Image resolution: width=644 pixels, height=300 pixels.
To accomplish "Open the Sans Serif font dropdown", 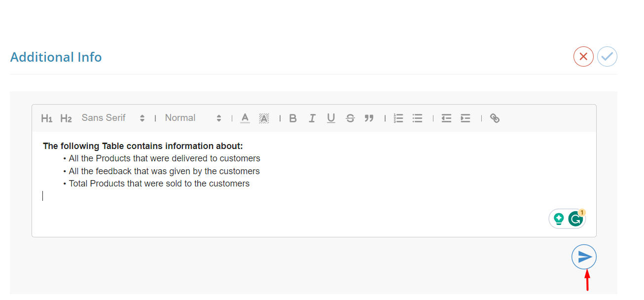I will tap(113, 118).
